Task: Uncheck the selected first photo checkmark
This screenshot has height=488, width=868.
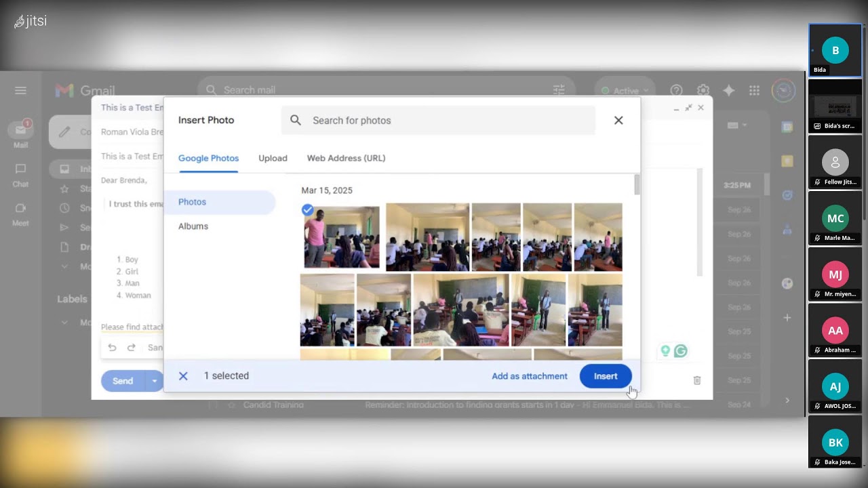Action: click(x=308, y=210)
